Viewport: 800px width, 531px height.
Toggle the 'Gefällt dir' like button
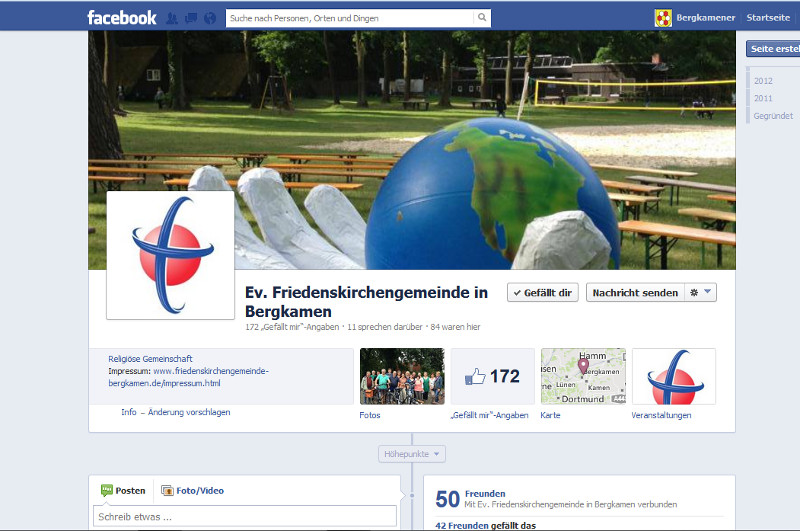pyautogui.click(x=542, y=293)
